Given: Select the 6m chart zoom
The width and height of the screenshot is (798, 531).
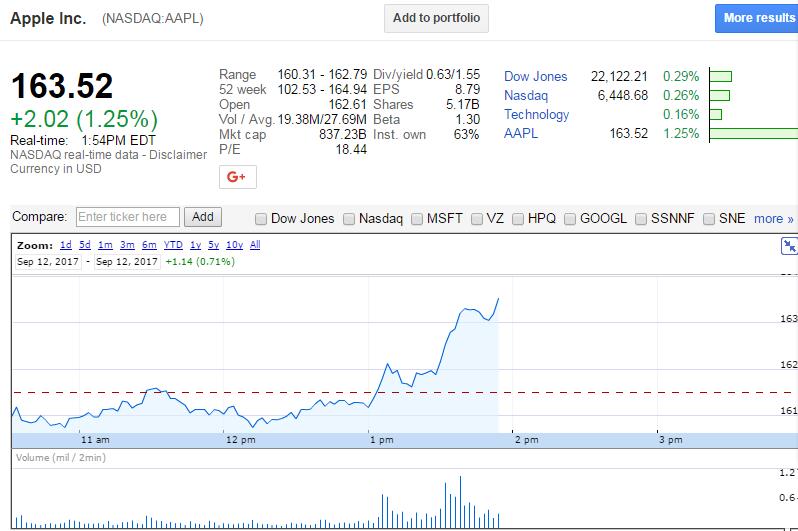Looking at the screenshot, I should pyautogui.click(x=149, y=245).
